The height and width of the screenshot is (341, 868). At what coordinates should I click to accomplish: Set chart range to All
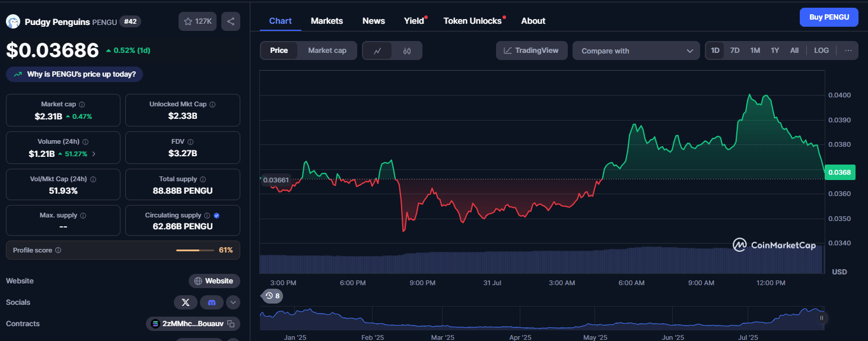coord(794,50)
